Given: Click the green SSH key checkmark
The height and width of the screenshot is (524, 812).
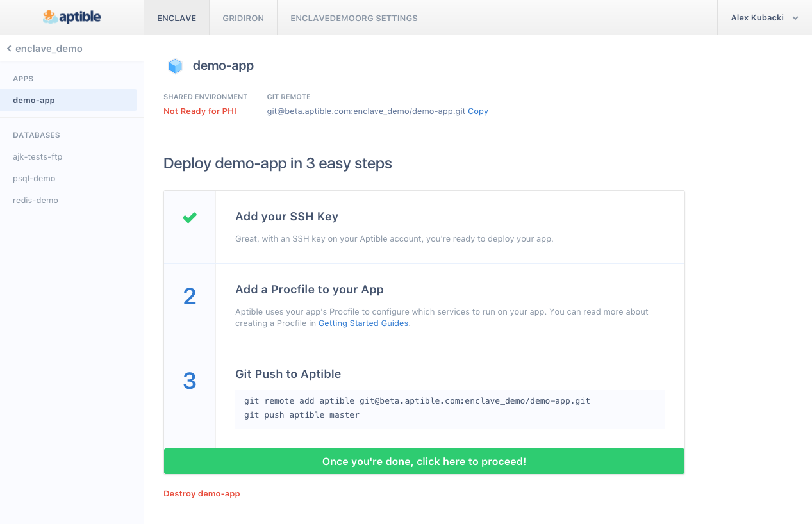Looking at the screenshot, I should (189, 218).
